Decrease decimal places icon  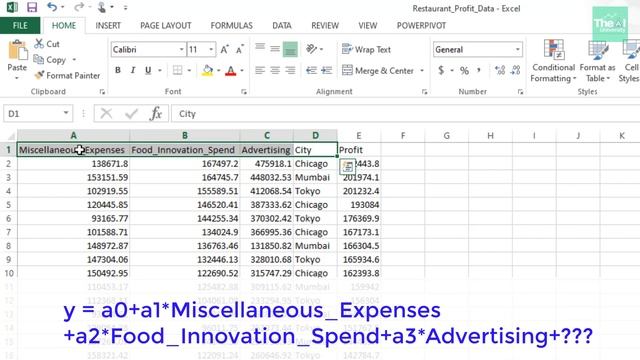[516, 70]
